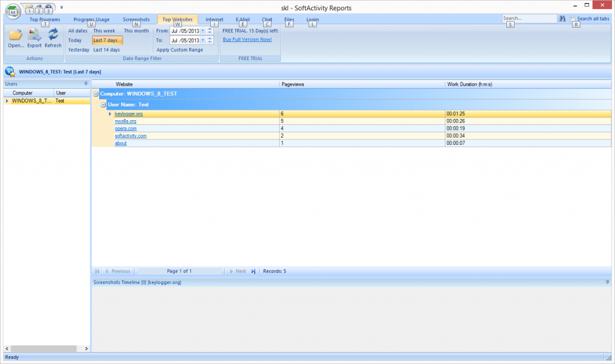Collapse the Computer: WINDOWS_8_TEST group

tap(96, 94)
